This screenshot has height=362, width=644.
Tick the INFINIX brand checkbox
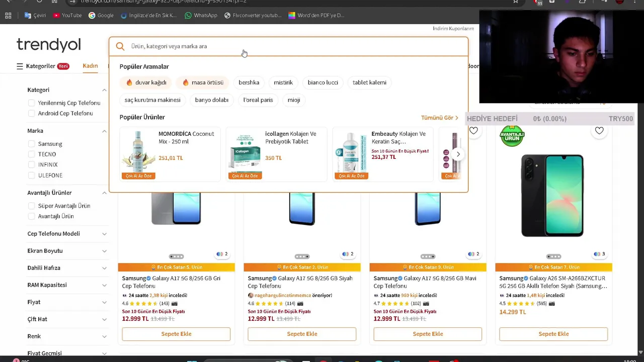pyautogui.click(x=32, y=165)
